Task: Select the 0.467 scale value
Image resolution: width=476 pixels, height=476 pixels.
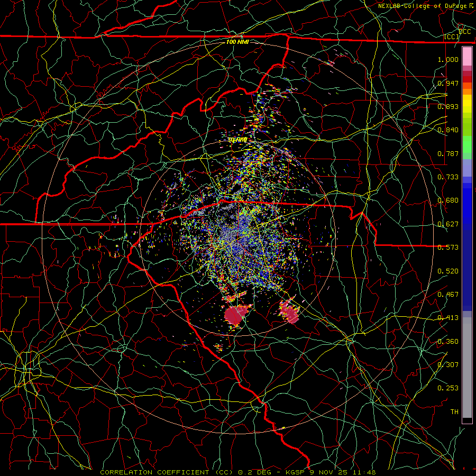Action: [448, 295]
